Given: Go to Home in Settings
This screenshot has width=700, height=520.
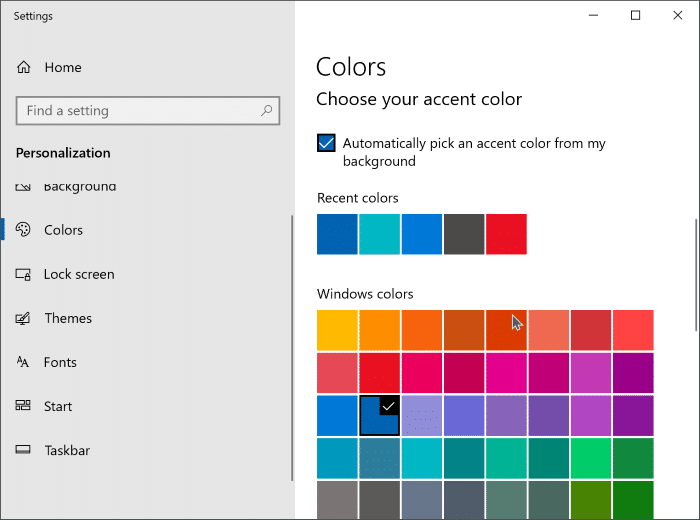Looking at the screenshot, I should [x=63, y=67].
